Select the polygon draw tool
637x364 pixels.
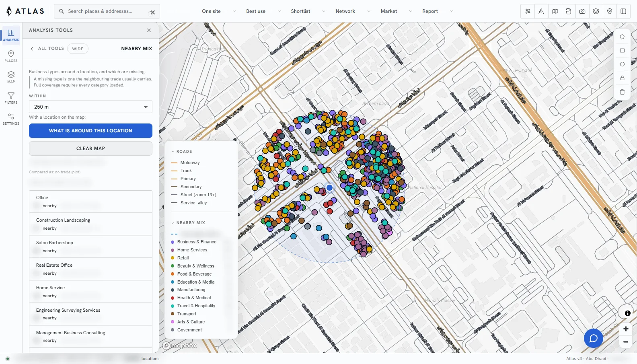(622, 37)
